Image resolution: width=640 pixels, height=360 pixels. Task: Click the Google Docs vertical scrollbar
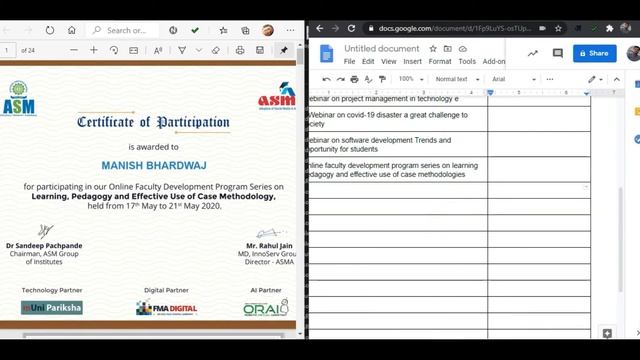[620, 239]
